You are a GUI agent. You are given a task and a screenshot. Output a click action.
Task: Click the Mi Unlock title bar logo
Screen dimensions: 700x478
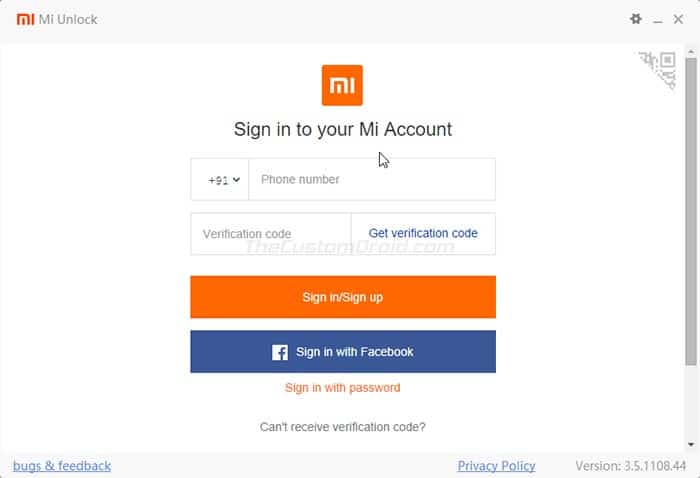25,19
